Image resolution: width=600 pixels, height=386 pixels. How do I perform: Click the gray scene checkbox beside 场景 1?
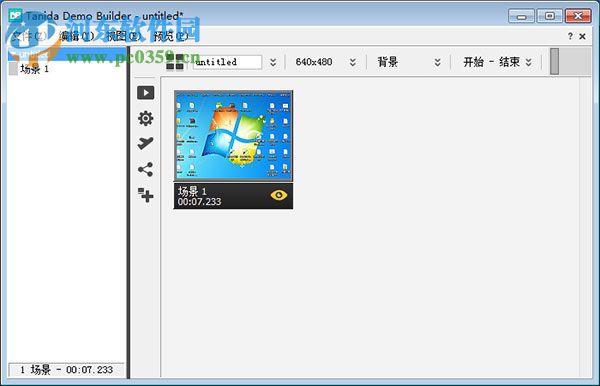[x=13, y=69]
